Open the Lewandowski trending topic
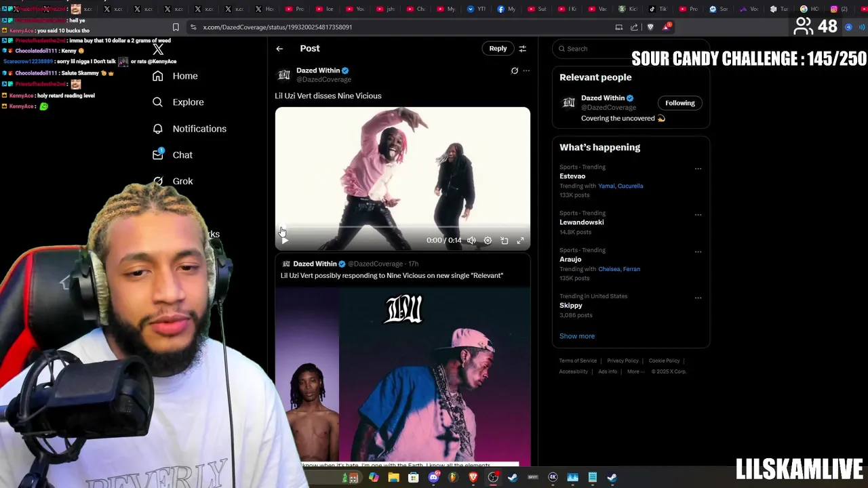The width and height of the screenshot is (868, 488). (x=581, y=222)
